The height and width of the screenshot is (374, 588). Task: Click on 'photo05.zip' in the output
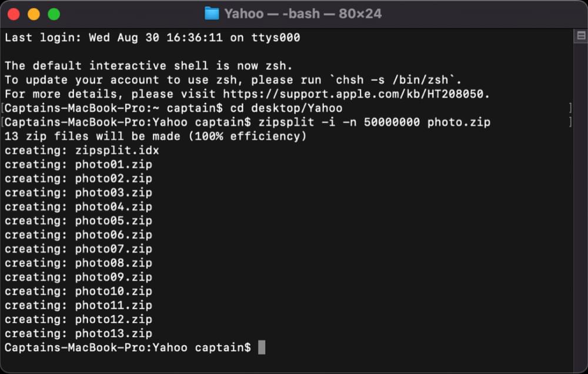[x=113, y=221]
